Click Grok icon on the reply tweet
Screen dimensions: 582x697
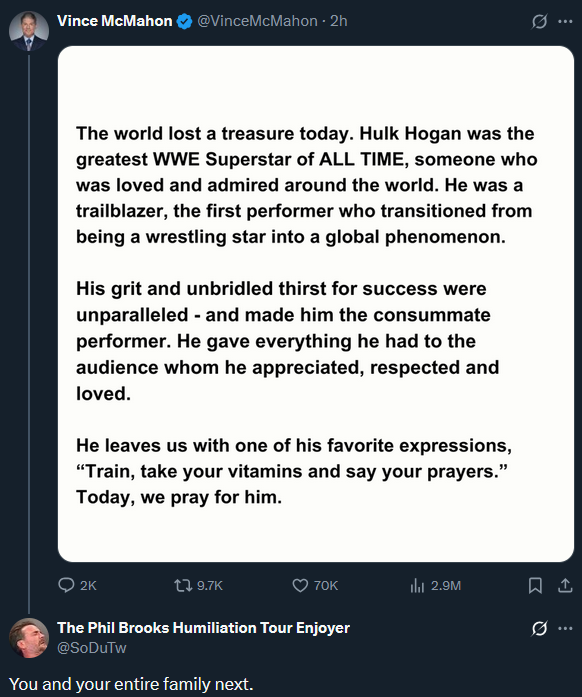tap(539, 628)
